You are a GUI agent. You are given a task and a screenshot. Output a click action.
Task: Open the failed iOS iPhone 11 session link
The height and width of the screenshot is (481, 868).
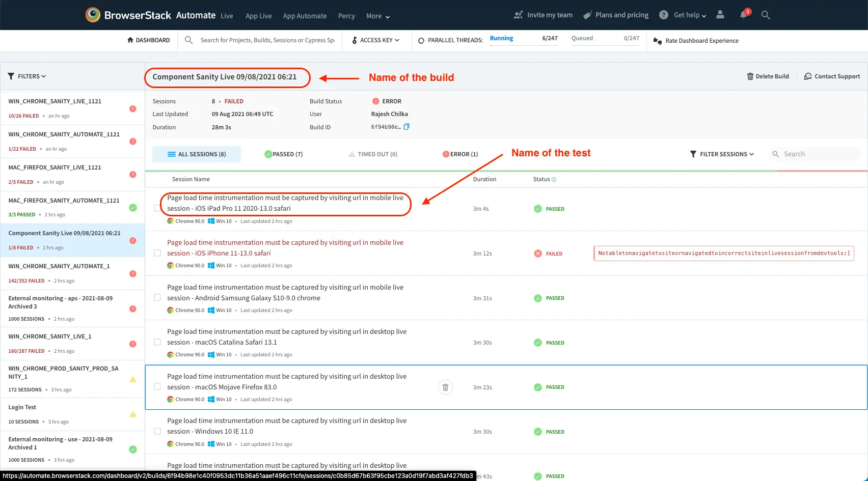[285, 248]
